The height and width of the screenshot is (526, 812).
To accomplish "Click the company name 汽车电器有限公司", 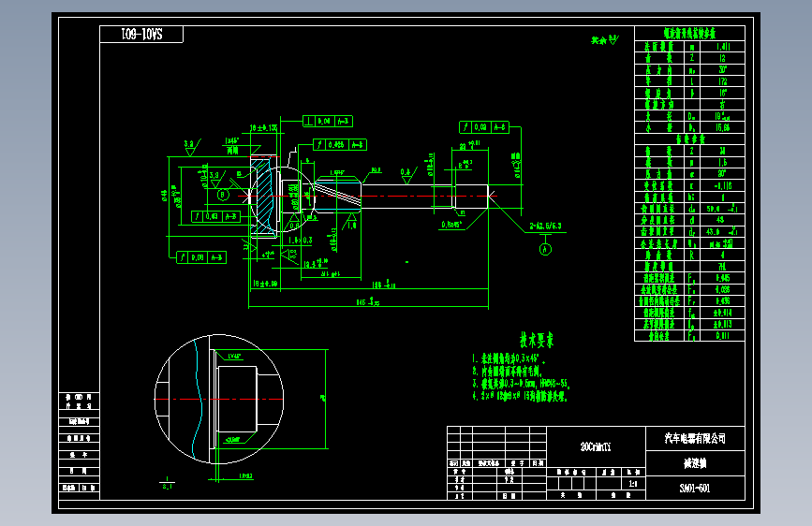I will pyautogui.click(x=695, y=439).
